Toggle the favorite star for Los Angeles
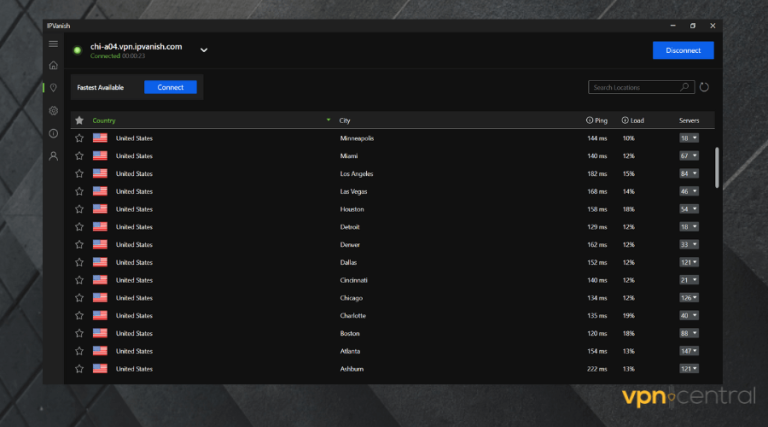The height and width of the screenshot is (427, 768). coord(79,173)
